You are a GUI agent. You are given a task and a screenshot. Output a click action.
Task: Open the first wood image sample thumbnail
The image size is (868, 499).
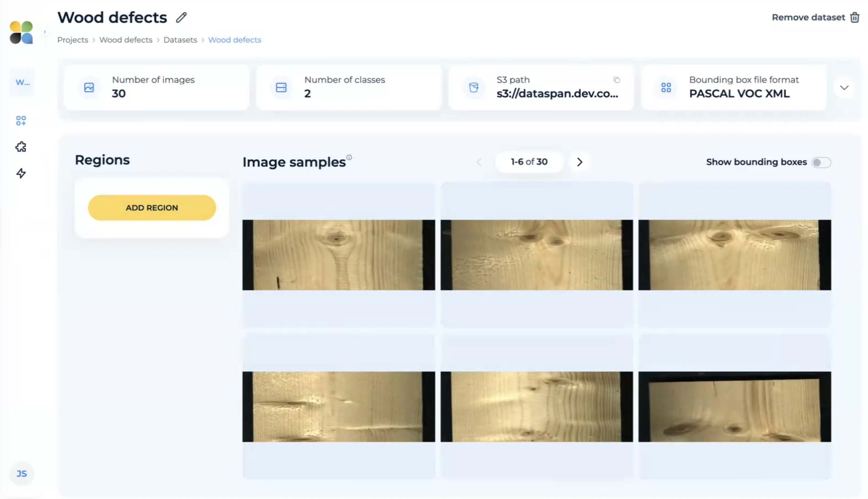click(339, 255)
